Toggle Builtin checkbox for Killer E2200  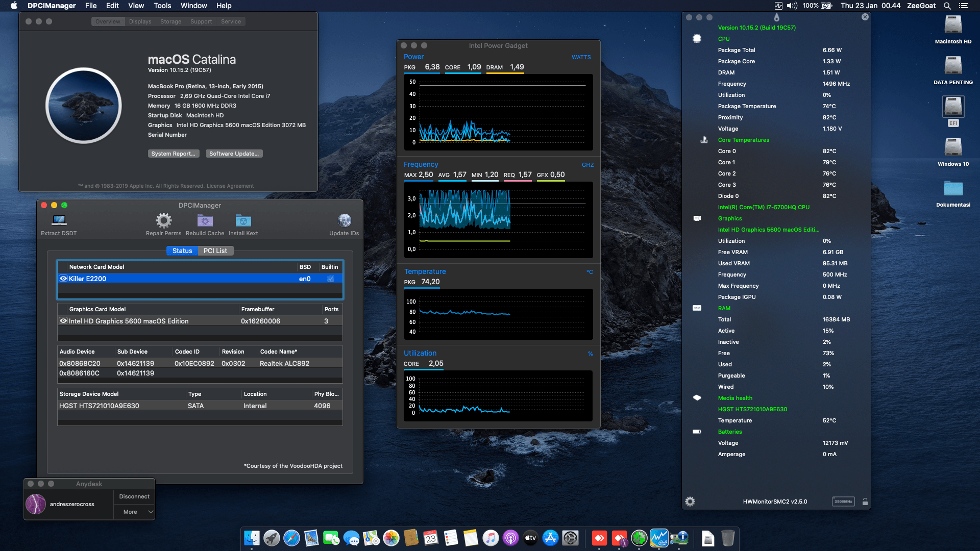click(330, 279)
